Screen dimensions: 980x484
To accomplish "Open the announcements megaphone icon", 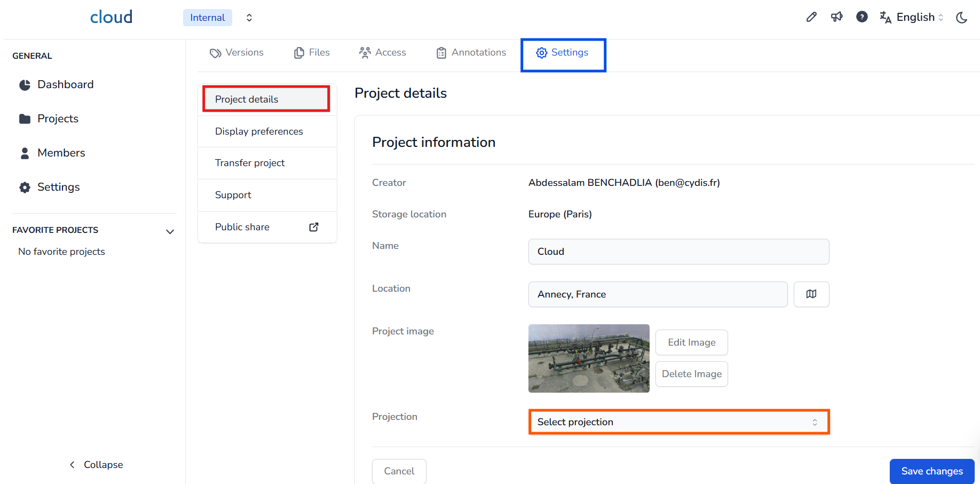I will click(x=836, y=17).
